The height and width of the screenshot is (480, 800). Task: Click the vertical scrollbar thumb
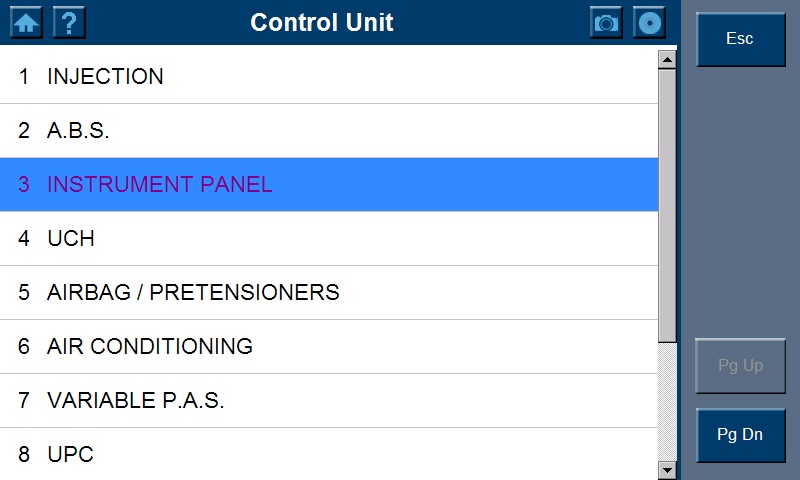667,200
